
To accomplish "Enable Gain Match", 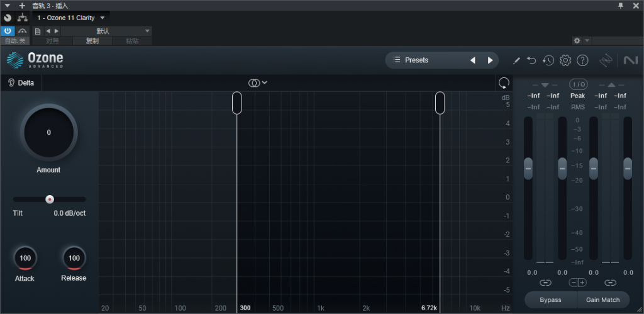I will pyautogui.click(x=603, y=300).
